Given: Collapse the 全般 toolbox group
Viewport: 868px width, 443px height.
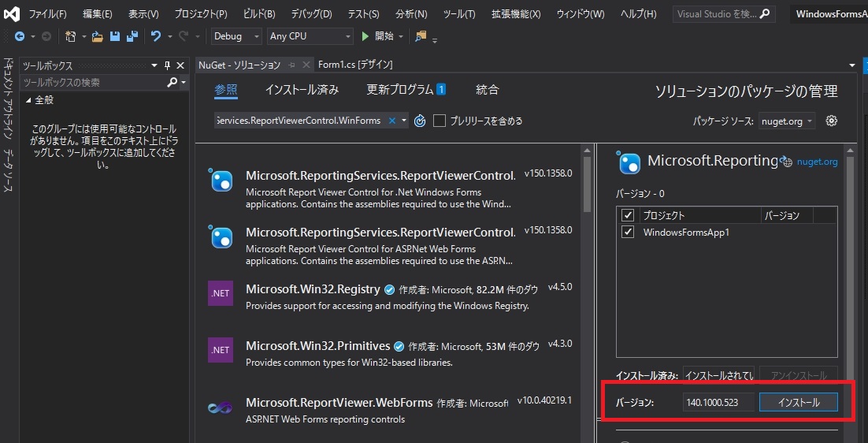Looking at the screenshot, I should click(x=28, y=101).
